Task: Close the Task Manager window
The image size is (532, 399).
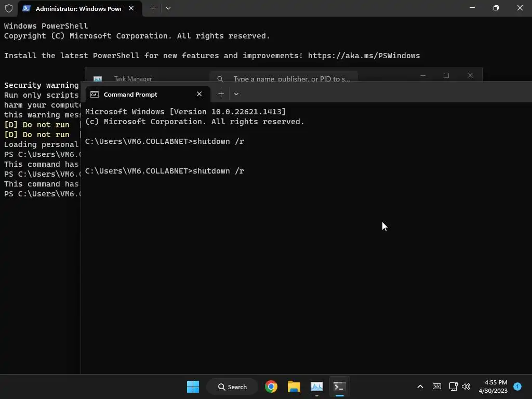Action: [x=470, y=75]
